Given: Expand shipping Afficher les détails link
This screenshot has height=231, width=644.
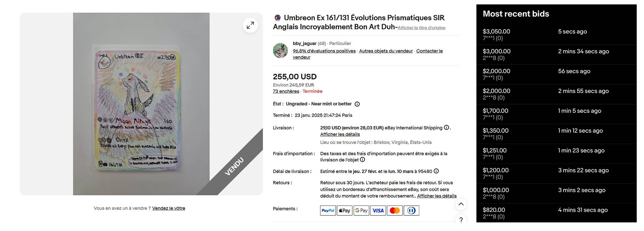Looking at the screenshot, I should pos(340,134).
